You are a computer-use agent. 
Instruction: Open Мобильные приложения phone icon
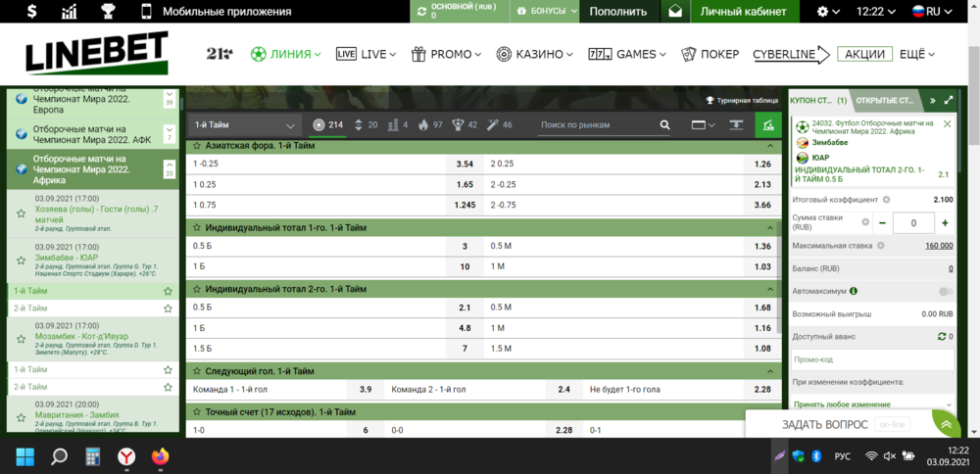147,11
